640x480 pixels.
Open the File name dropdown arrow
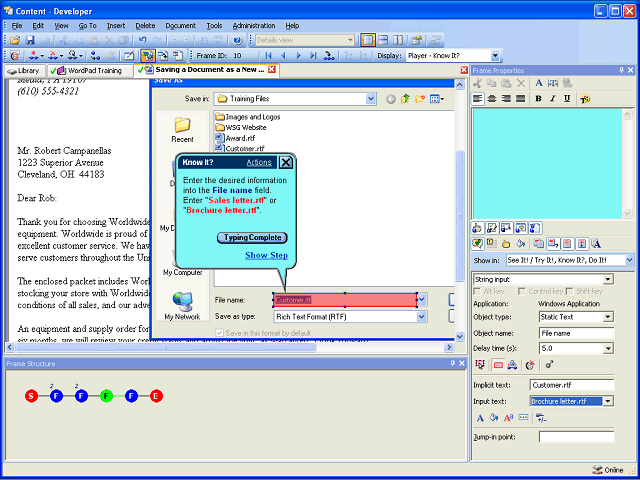[x=422, y=300]
